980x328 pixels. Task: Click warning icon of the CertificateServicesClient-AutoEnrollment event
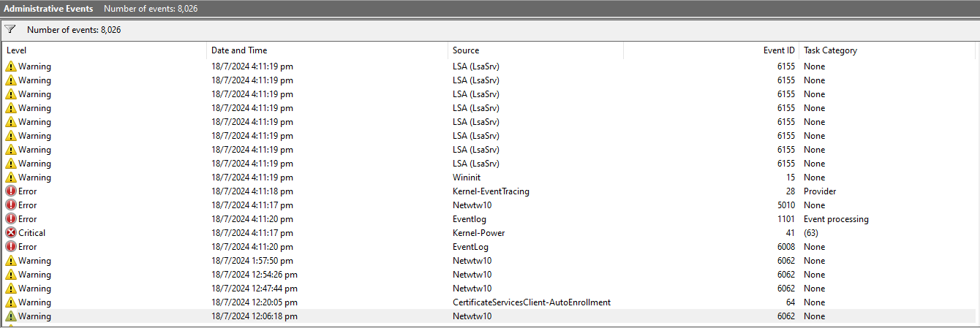11,302
